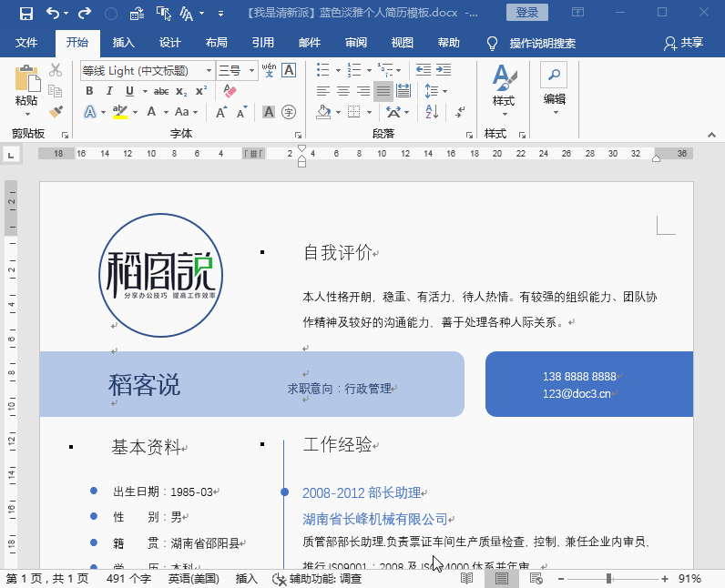Screen dimensions: 725x588
Task: Clear all formatting with the eraser icon
Action: pos(230,90)
